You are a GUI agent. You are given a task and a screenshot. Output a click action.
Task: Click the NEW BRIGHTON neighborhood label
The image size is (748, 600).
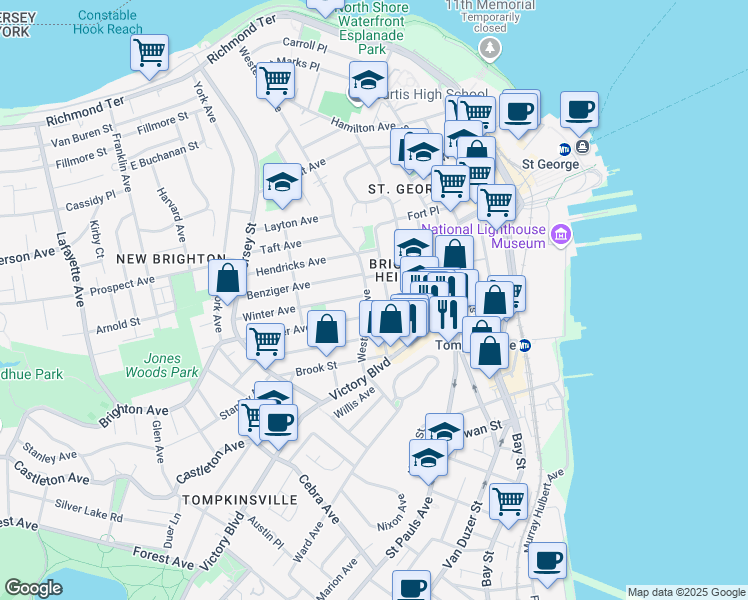[171, 259]
